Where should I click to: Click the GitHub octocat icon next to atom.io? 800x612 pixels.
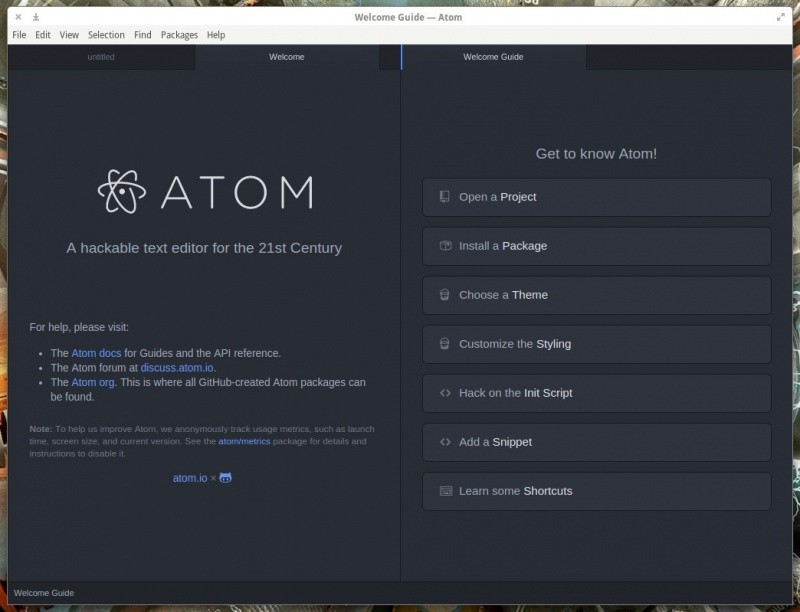click(226, 477)
